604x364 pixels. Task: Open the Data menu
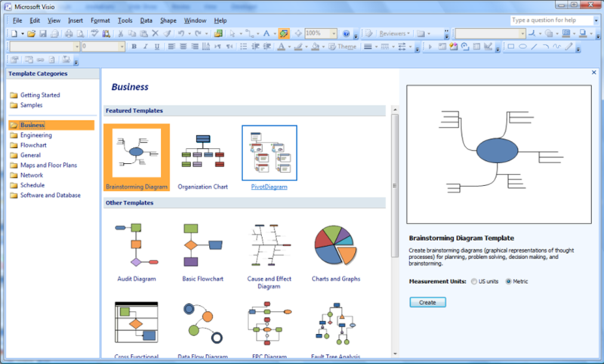tap(146, 20)
